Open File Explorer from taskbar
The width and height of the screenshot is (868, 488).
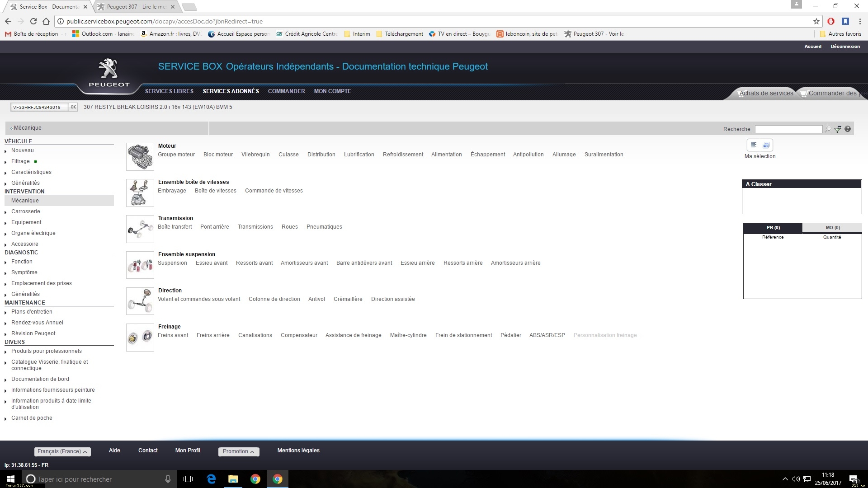point(233,479)
